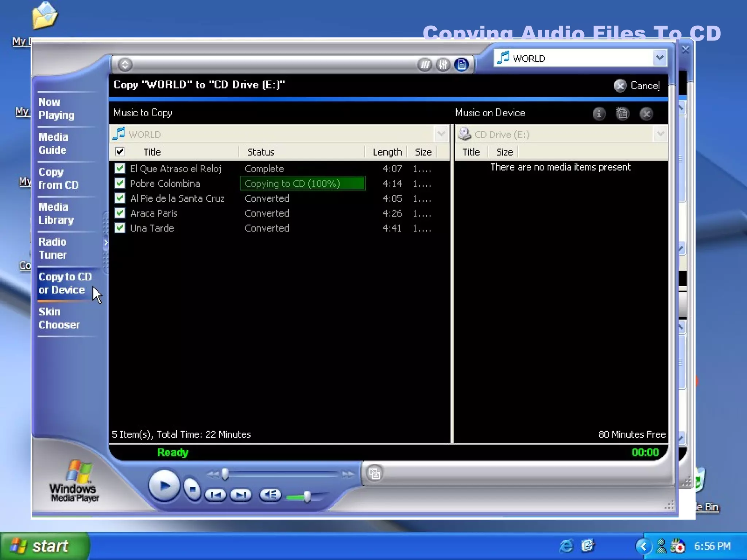Image resolution: width=747 pixels, height=560 pixels.
Task: Expand the Music to Copy WORLD dropdown
Action: 441,134
